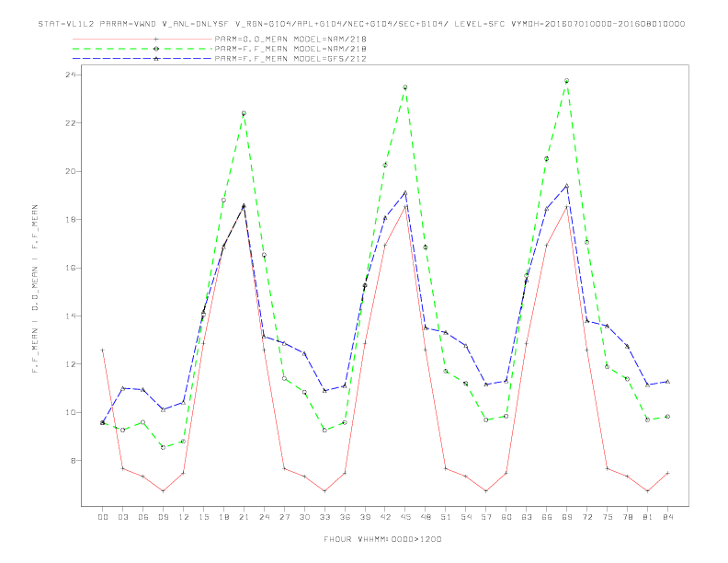Click x-axis tick label 48
The height and width of the screenshot is (563, 728).
coord(426,517)
